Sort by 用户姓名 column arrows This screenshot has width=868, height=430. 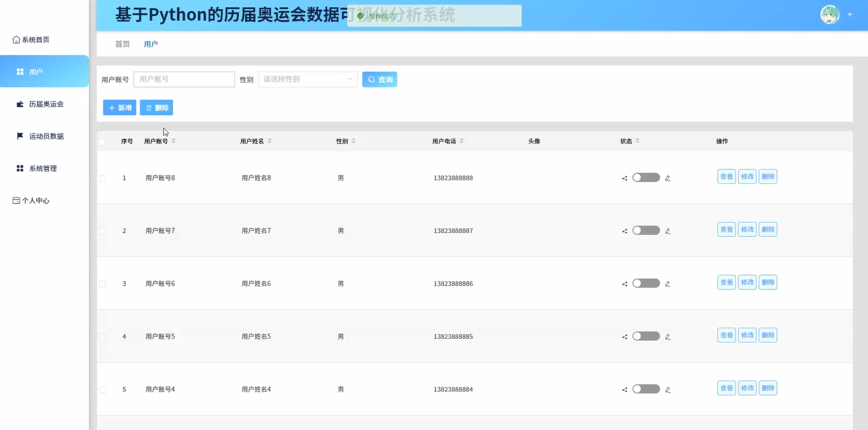coord(269,141)
